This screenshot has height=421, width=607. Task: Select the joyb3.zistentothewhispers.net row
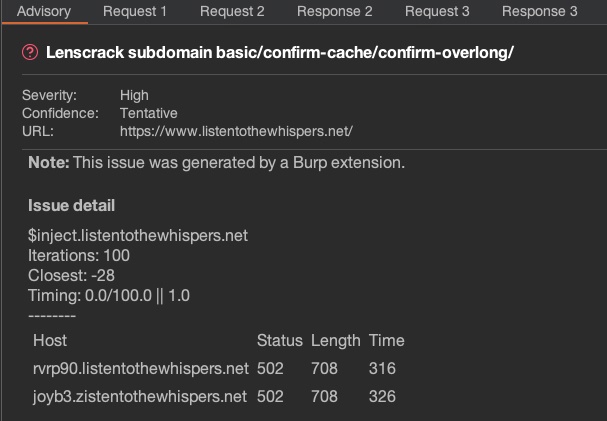[x=214, y=396]
